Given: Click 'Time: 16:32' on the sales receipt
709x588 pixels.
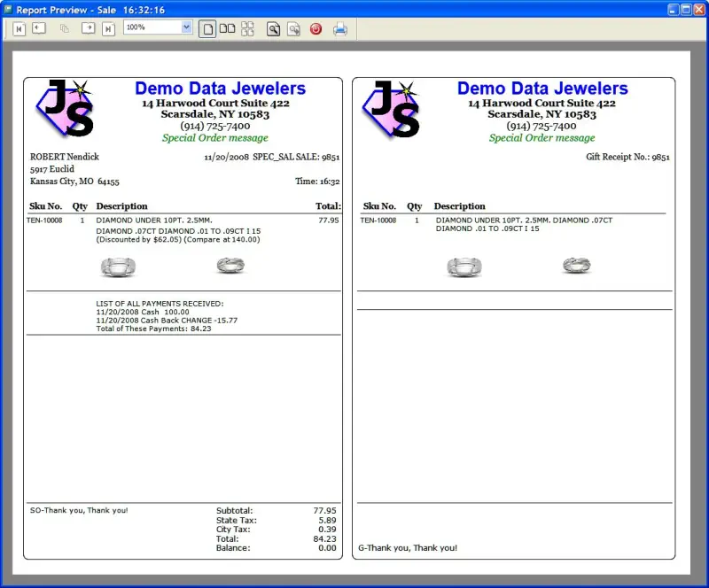Looking at the screenshot, I should pos(317,182).
